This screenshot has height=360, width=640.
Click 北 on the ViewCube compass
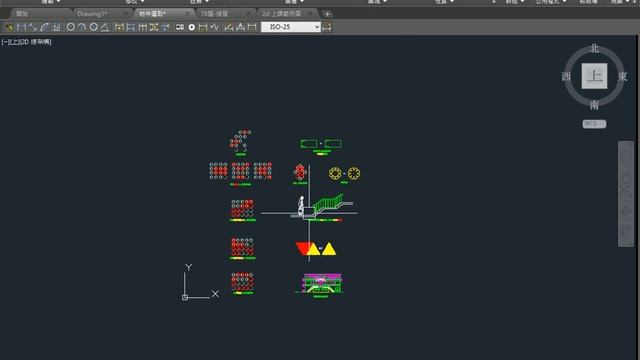click(594, 49)
